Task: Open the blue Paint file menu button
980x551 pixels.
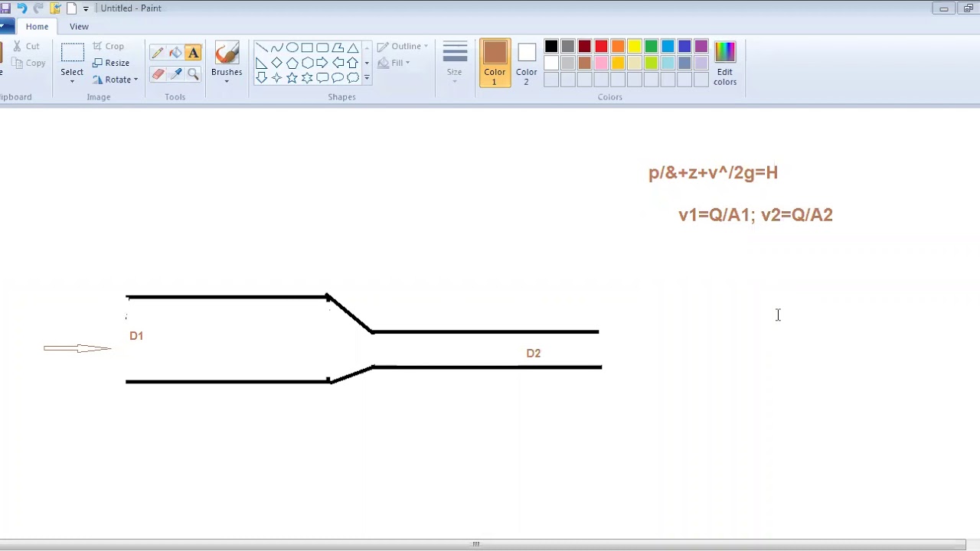Action: [x=6, y=26]
